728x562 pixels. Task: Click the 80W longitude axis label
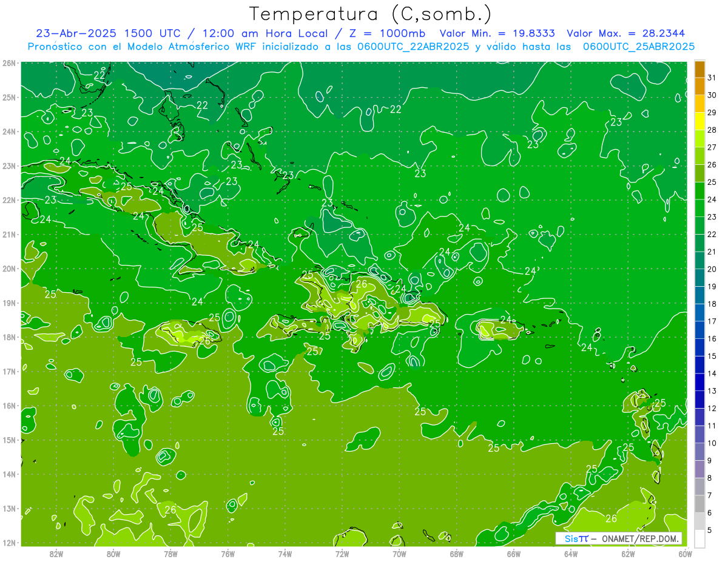[113, 554]
